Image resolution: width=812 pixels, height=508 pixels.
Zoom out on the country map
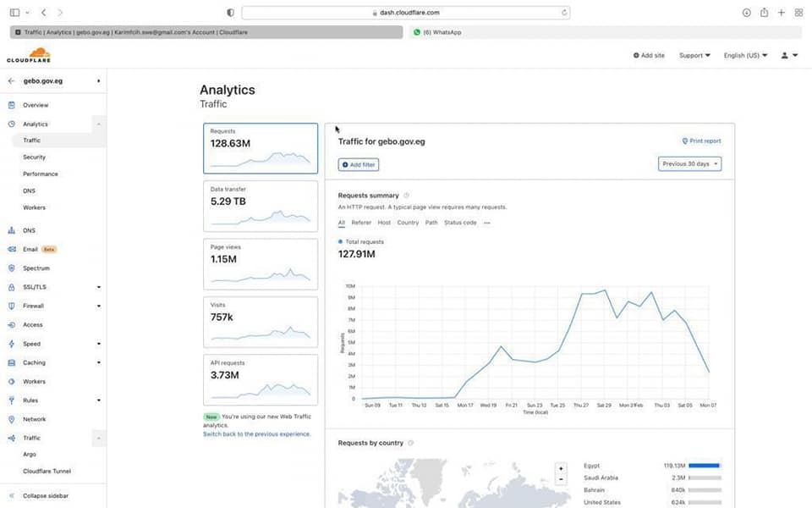(561, 479)
